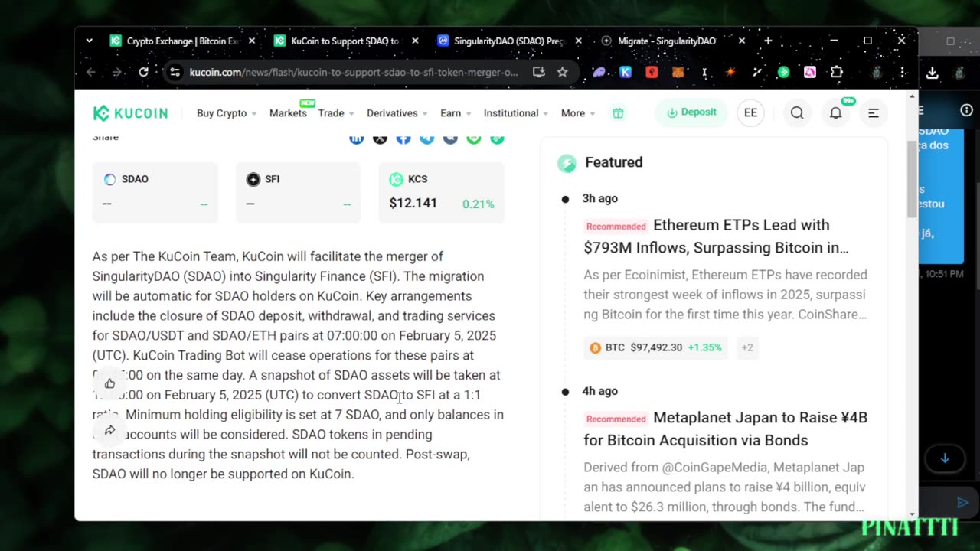This screenshot has width=980, height=551.
Task: Click the +2 more coins tag
Action: point(747,347)
